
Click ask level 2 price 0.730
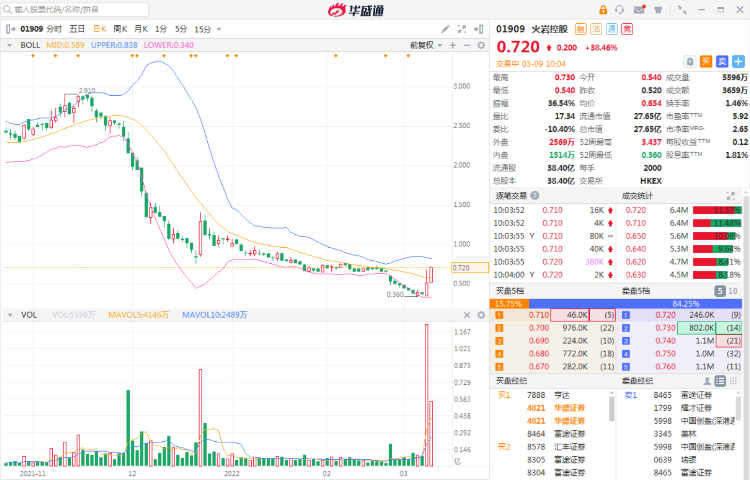click(665, 328)
